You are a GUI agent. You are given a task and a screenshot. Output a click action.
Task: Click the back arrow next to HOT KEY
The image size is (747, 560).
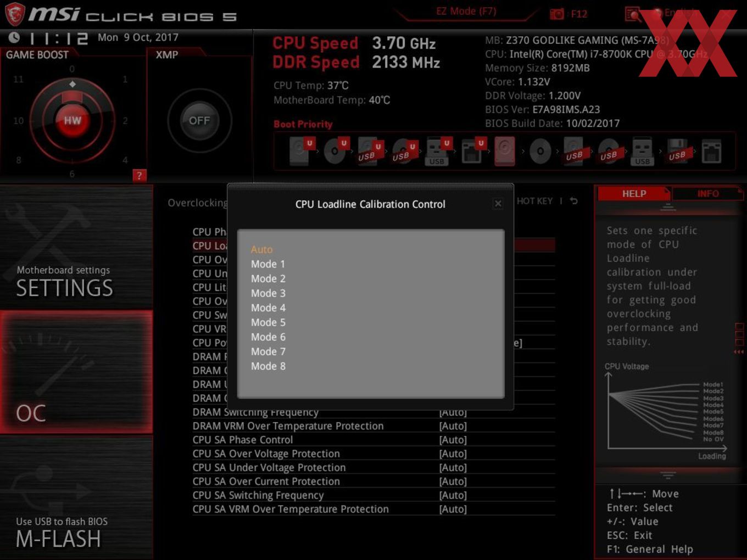click(574, 201)
